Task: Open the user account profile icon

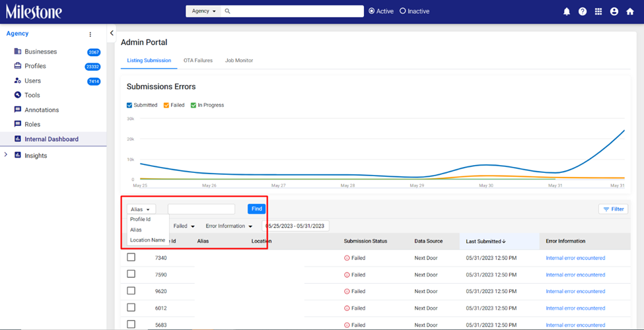Action: point(614,11)
